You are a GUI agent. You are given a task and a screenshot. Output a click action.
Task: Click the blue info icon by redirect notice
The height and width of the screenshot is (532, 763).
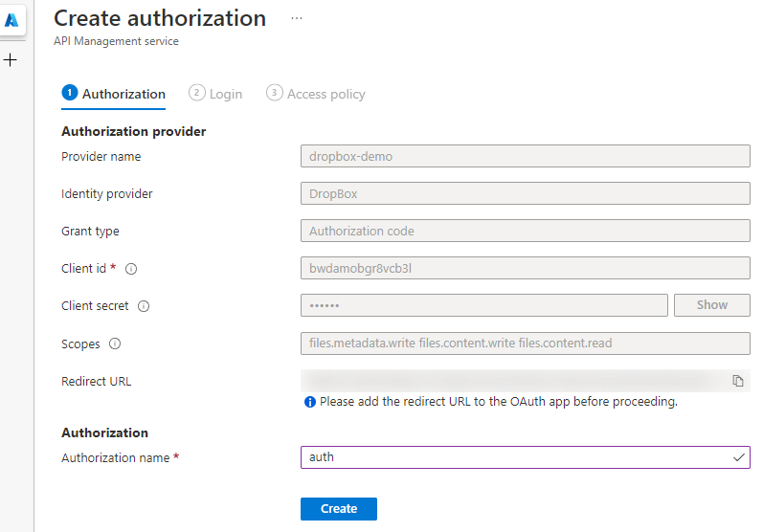309,402
